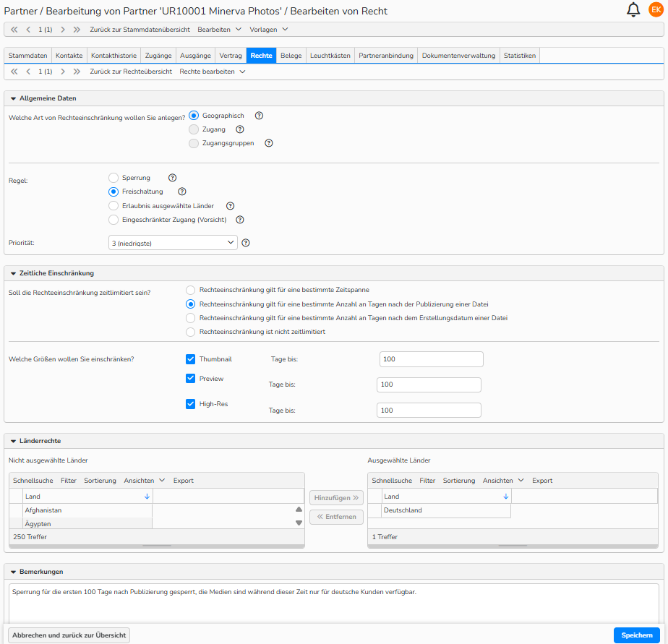Collapse the Bemerkungen section
The width and height of the screenshot is (668, 644).
click(x=13, y=572)
